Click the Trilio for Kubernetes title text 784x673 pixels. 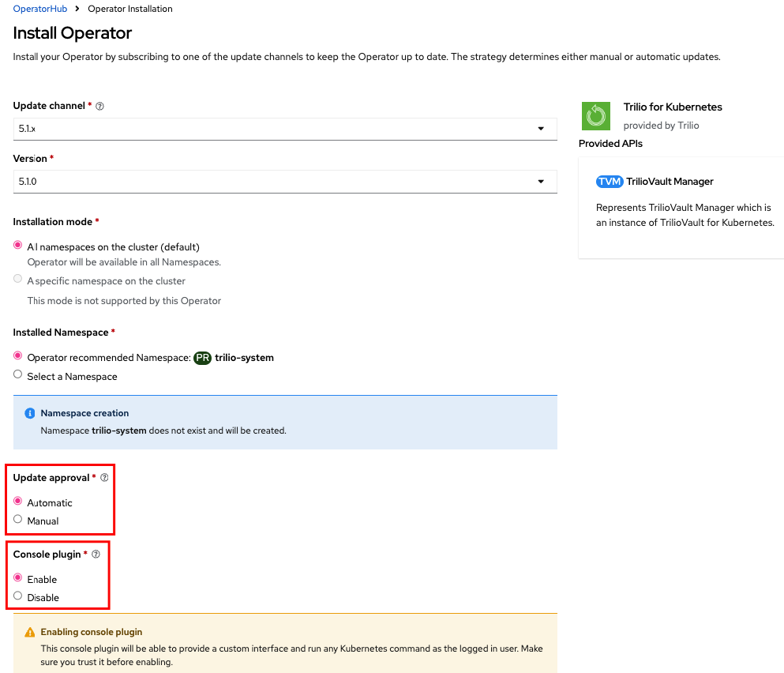click(673, 107)
